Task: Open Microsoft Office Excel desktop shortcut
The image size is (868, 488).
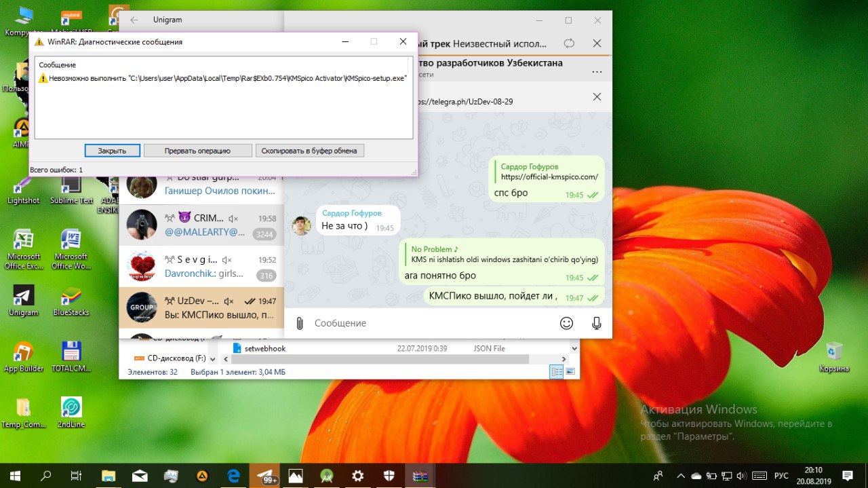Action: 24,249
